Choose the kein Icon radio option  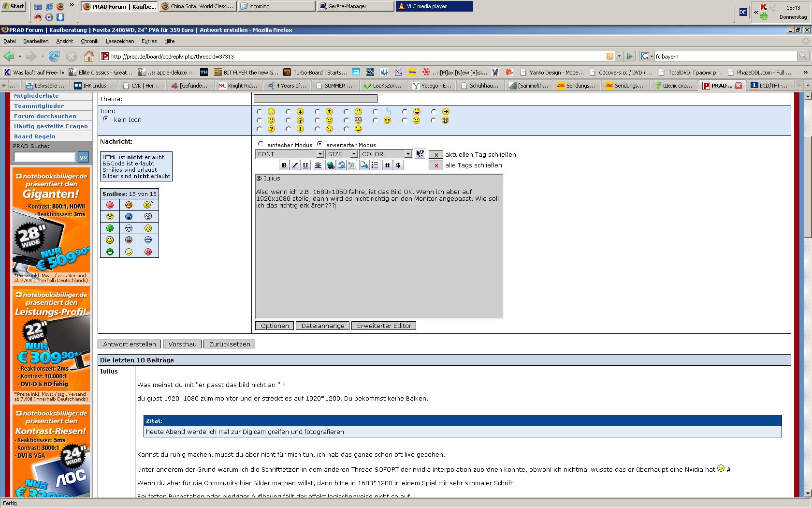pyautogui.click(x=105, y=119)
